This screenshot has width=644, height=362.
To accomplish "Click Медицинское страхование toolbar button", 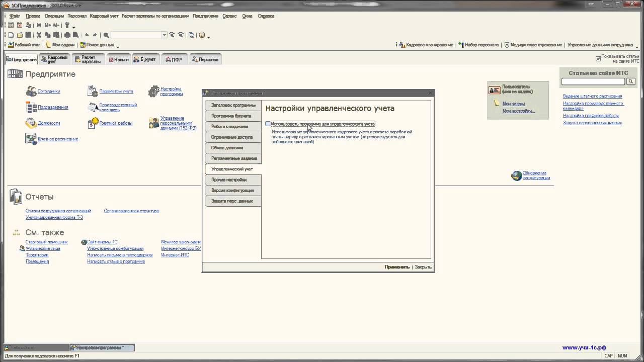I will 533,45.
